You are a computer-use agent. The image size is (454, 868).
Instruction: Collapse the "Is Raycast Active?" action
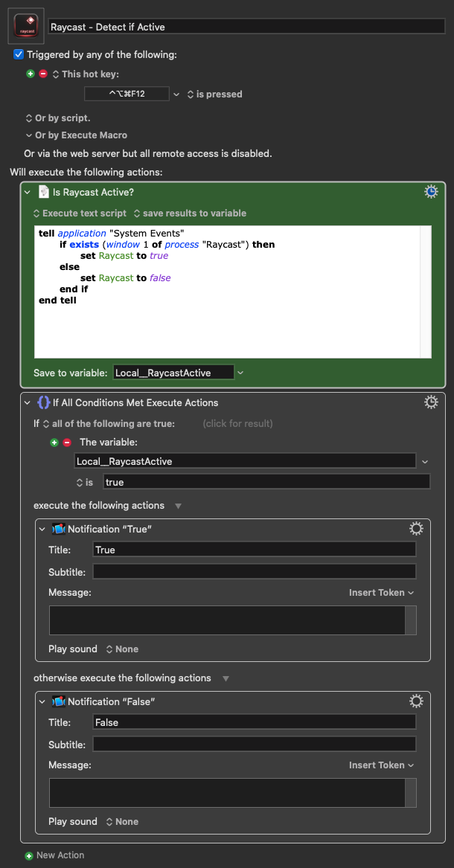pos(28,192)
